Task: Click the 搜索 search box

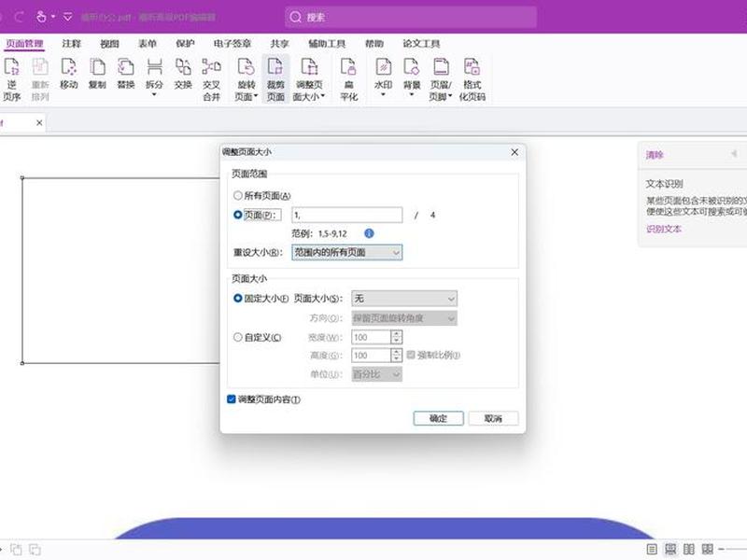Action: pyautogui.click(x=411, y=17)
